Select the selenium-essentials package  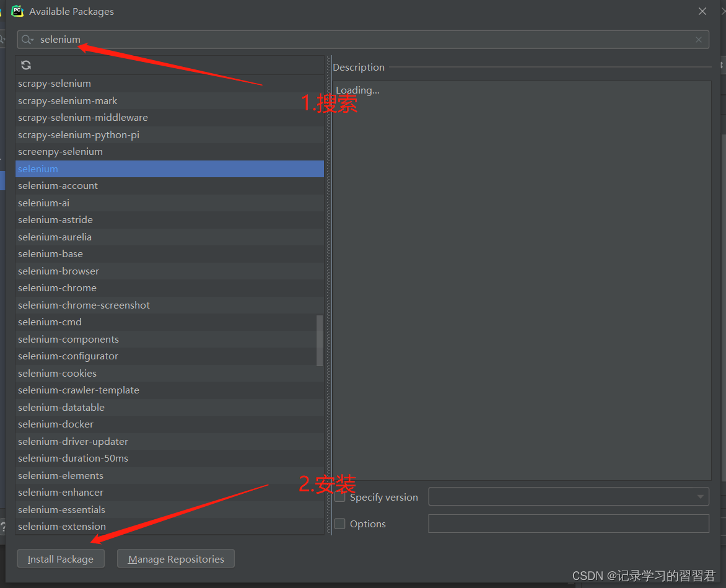[170, 510]
